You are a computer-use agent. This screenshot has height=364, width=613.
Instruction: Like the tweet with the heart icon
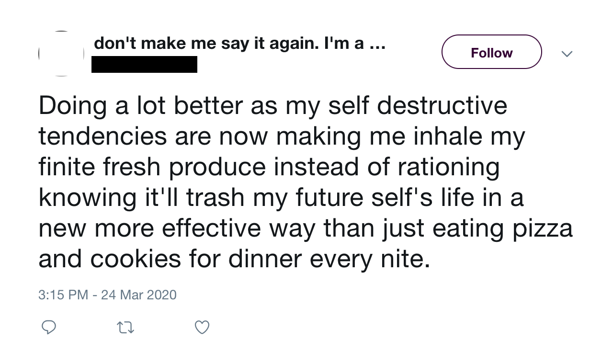[202, 327]
